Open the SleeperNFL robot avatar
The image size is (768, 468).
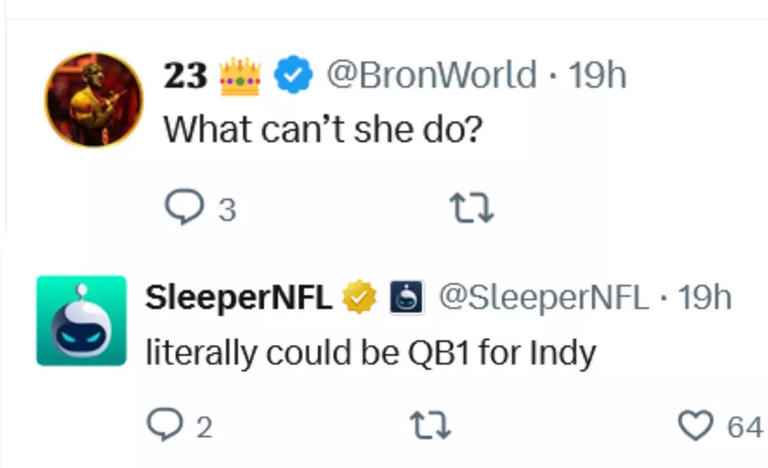(x=82, y=320)
